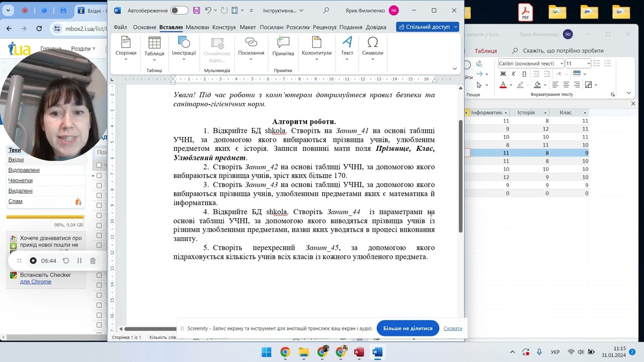
Task: Click numbered list icon in Access
Action: point(608,63)
